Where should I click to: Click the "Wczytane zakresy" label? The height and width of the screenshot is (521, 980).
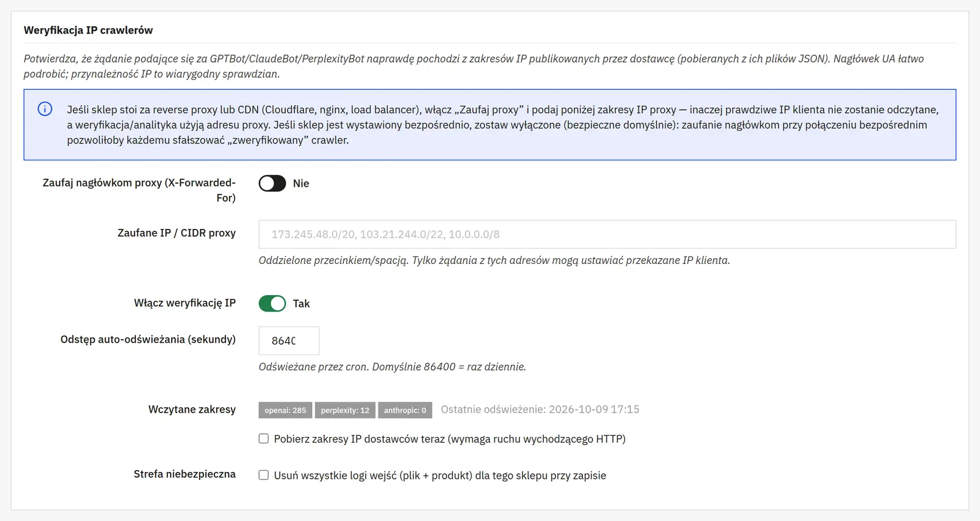(192, 410)
